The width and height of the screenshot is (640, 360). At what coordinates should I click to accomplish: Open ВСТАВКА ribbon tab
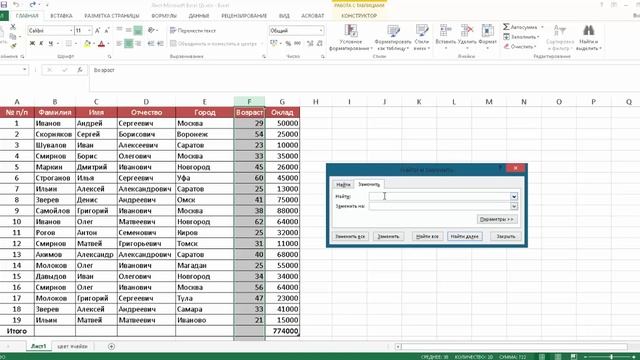coord(61,16)
